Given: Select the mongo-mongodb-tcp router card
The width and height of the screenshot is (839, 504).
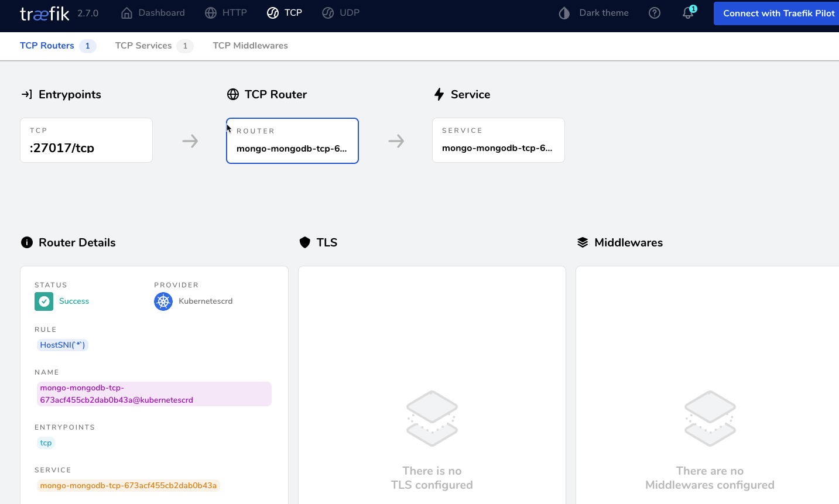Looking at the screenshot, I should click(292, 141).
